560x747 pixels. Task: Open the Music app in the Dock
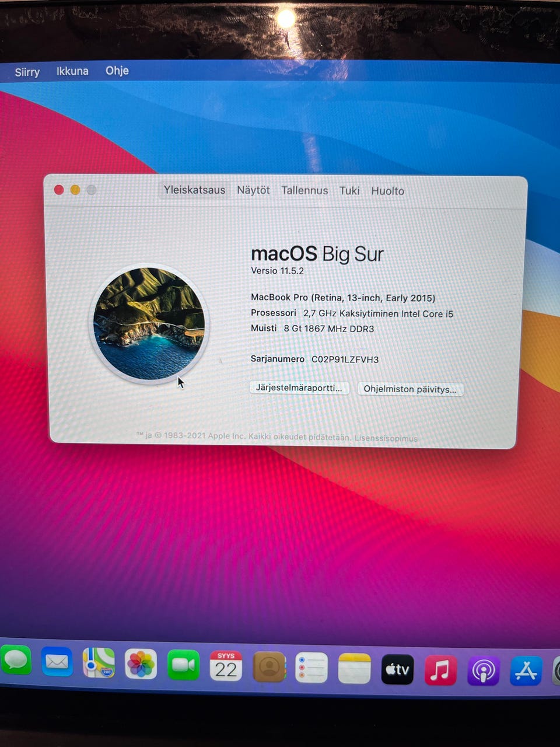point(440,670)
